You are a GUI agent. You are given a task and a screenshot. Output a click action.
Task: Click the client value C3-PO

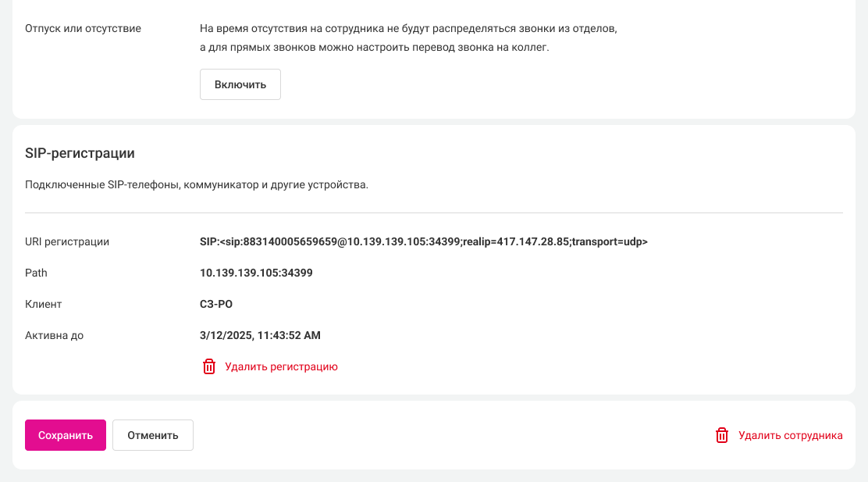[216, 304]
